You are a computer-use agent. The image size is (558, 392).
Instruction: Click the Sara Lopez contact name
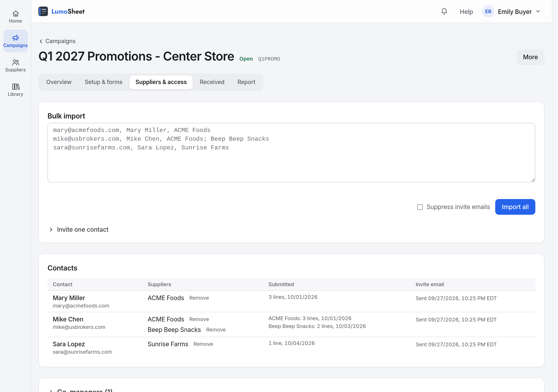(69, 344)
